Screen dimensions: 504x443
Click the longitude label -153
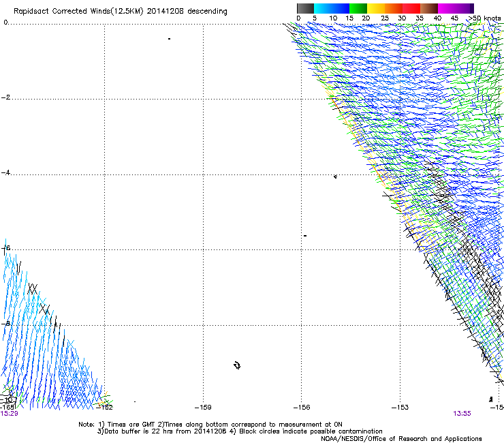[x=400, y=408]
